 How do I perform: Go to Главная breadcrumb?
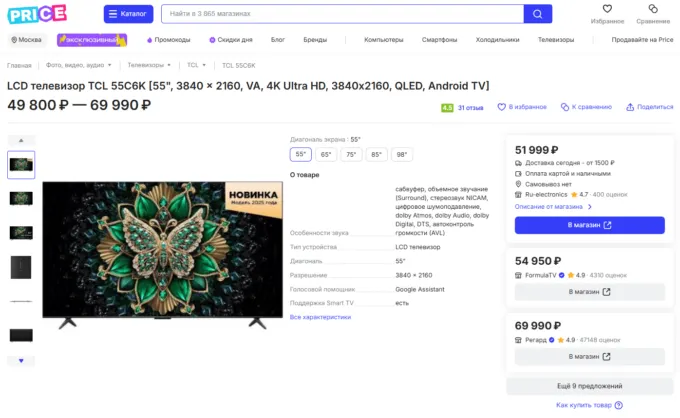coord(19,65)
